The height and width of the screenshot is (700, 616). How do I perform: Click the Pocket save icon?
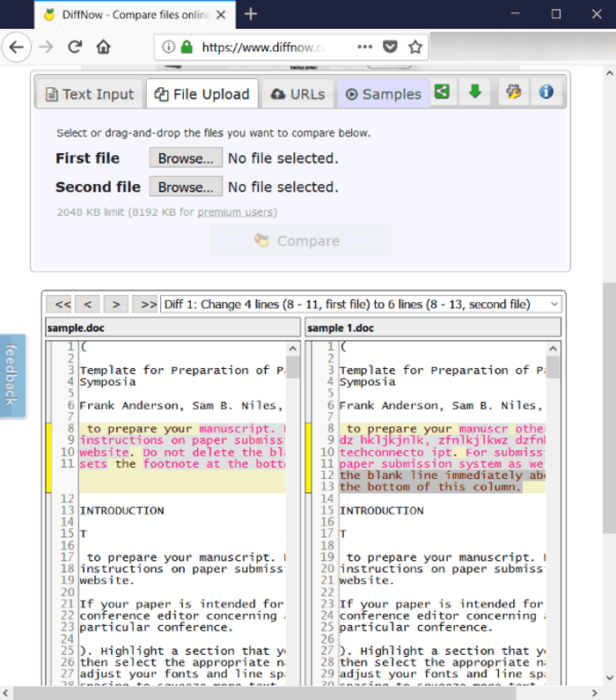pos(391,47)
